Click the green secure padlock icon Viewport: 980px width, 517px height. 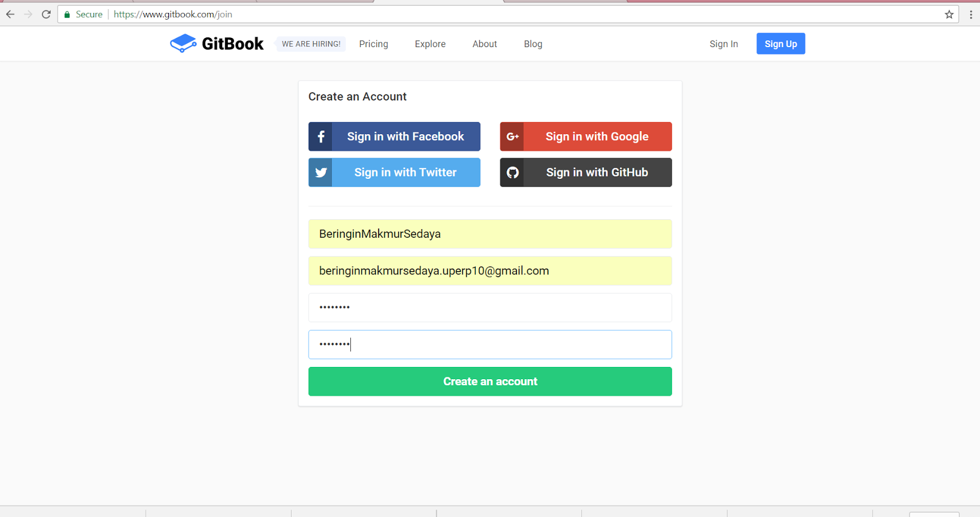(67, 14)
